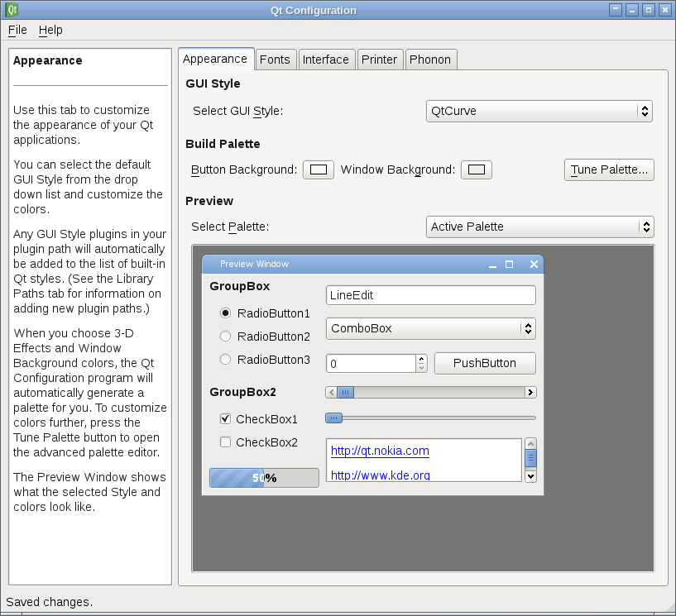The height and width of the screenshot is (616, 676).
Task: Click the horizontal scrollbar thumb
Action: tap(345, 393)
